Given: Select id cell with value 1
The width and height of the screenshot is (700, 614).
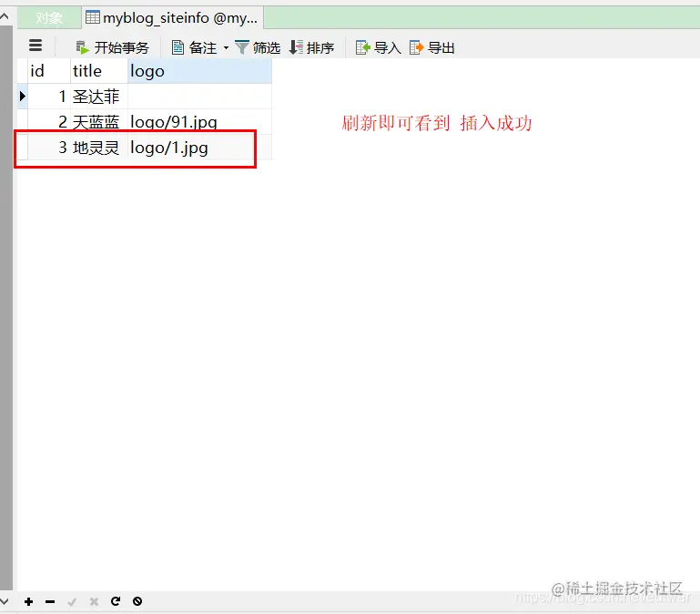Looking at the screenshot, I should (x=49, y=97).
